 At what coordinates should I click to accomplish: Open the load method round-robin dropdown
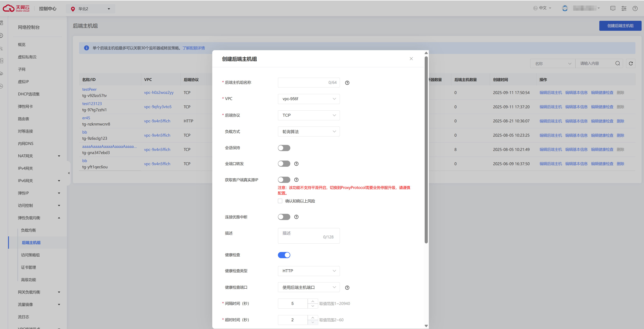309,132
